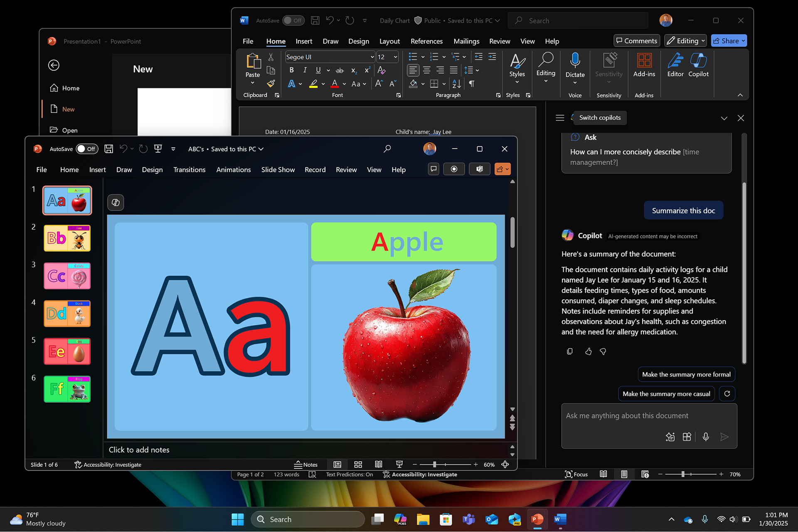Screen dimensions: 798x532
Task: Click the thumbs up icon under summary
Action: tap(588, 352)
